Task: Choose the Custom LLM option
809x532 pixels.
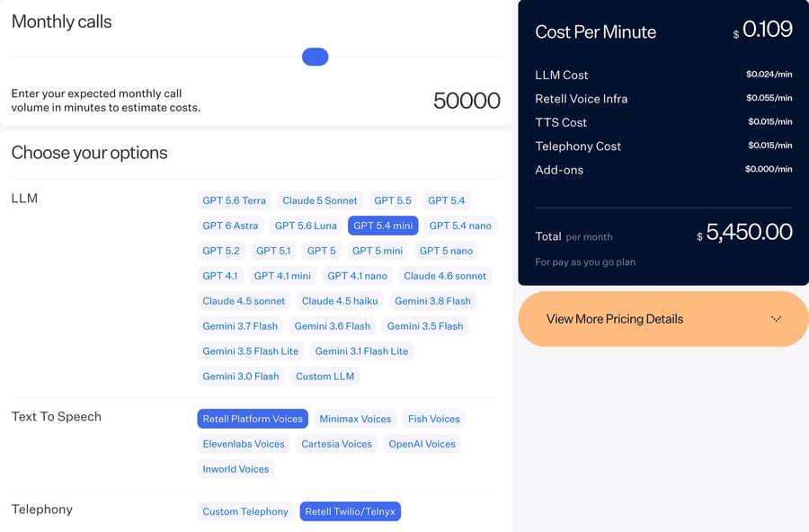Action: point(325,377)
